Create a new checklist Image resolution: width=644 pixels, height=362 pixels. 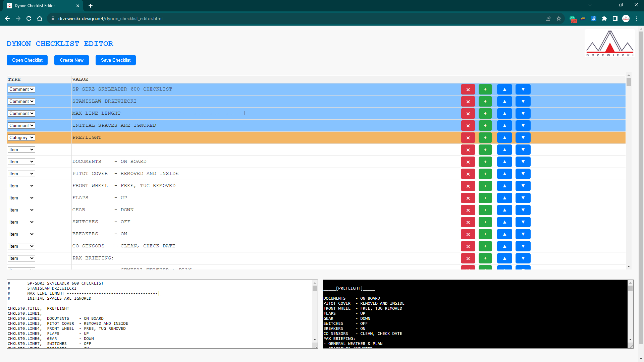(x=71, y=60)
